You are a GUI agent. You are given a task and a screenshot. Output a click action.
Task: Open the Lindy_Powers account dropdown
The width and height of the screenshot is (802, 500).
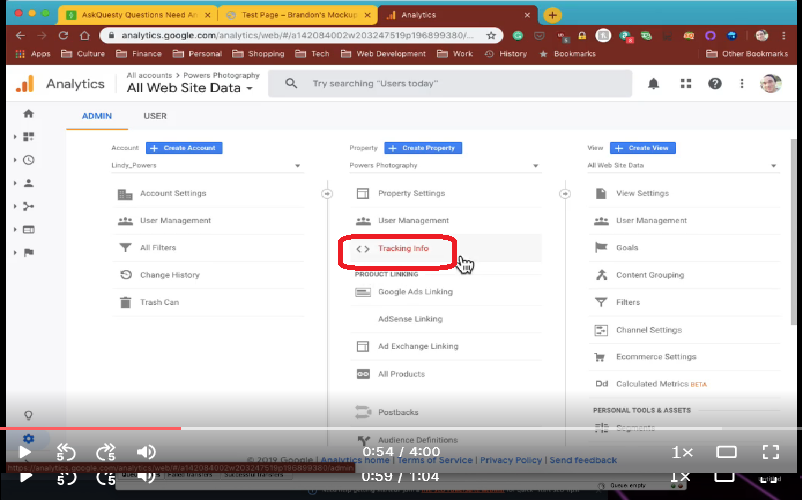pos(207,166)
